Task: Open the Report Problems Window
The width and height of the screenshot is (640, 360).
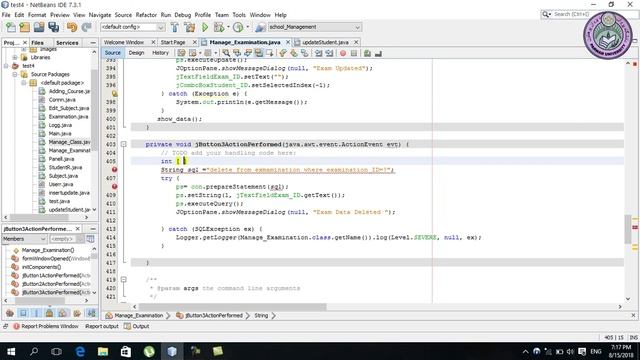Action: tap(46, 327)
